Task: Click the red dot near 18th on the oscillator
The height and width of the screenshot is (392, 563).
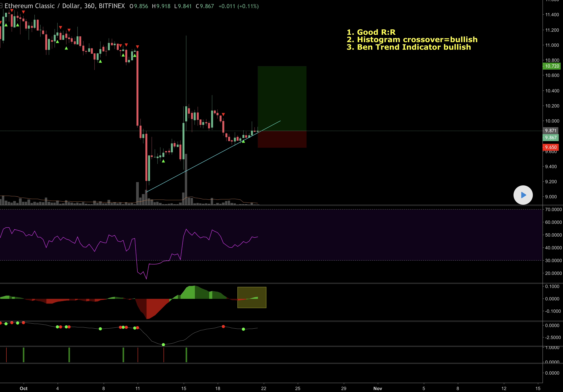Action: 223,326
